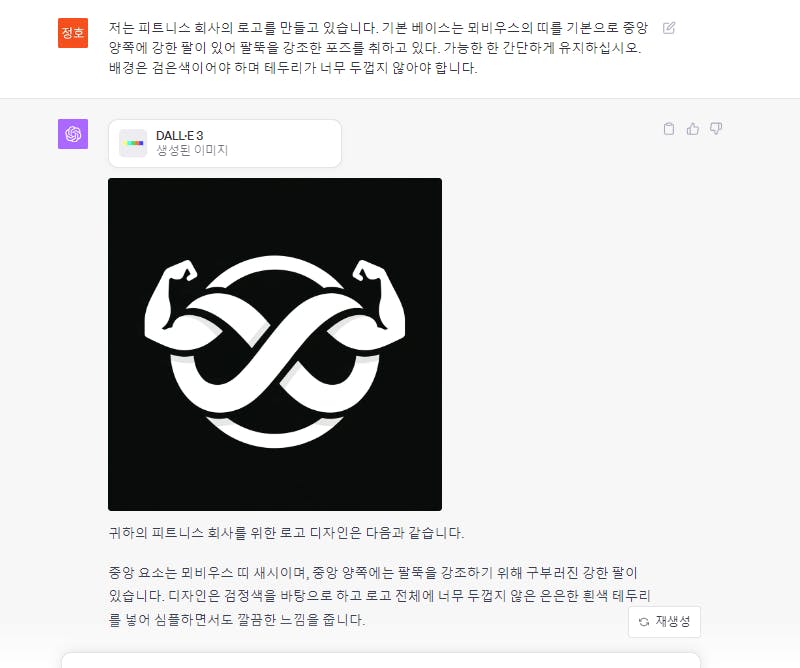The width and height of the screenshot is (800, 668).
Task: Click the user prompt about the fitness logo
Action: 378,47
